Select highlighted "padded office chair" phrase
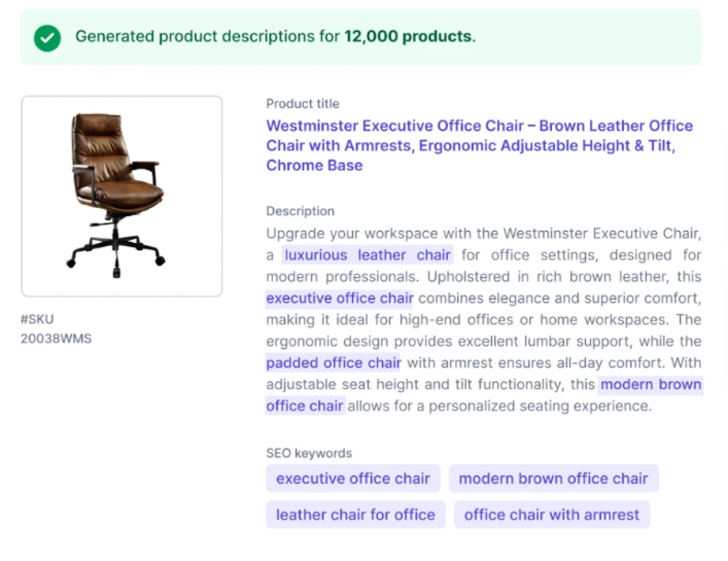The height and width of the screenshot is (561, 728). (x=333, y=363)
